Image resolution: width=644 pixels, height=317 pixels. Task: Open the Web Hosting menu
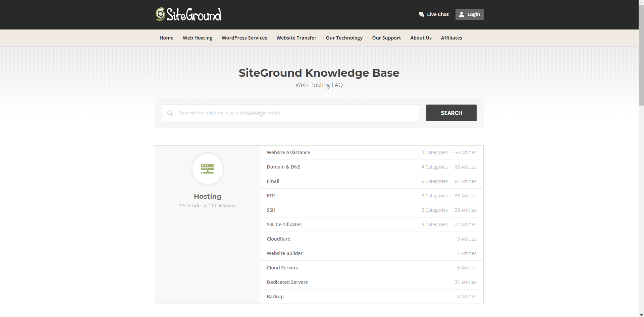[x=198, y=38]
